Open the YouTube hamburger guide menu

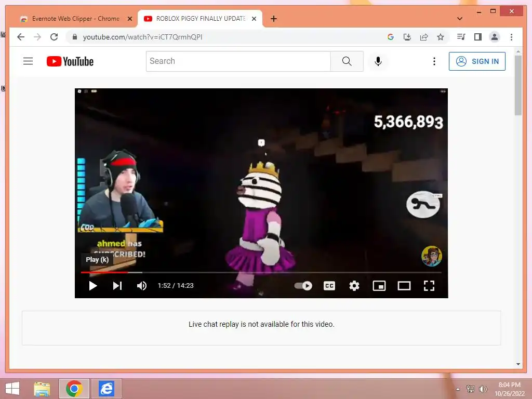coord(28,61)
